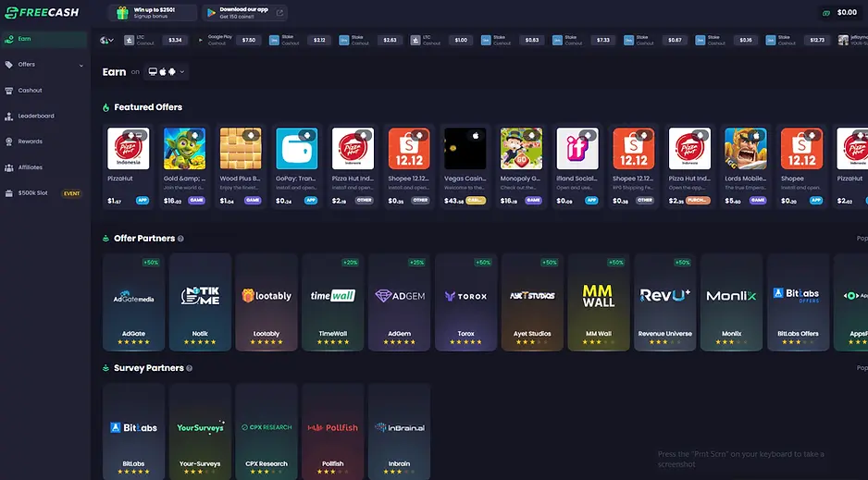Open the Shopee $0.20 app offer
Viewport: 868px width, 480px height.
coord(801,167)
